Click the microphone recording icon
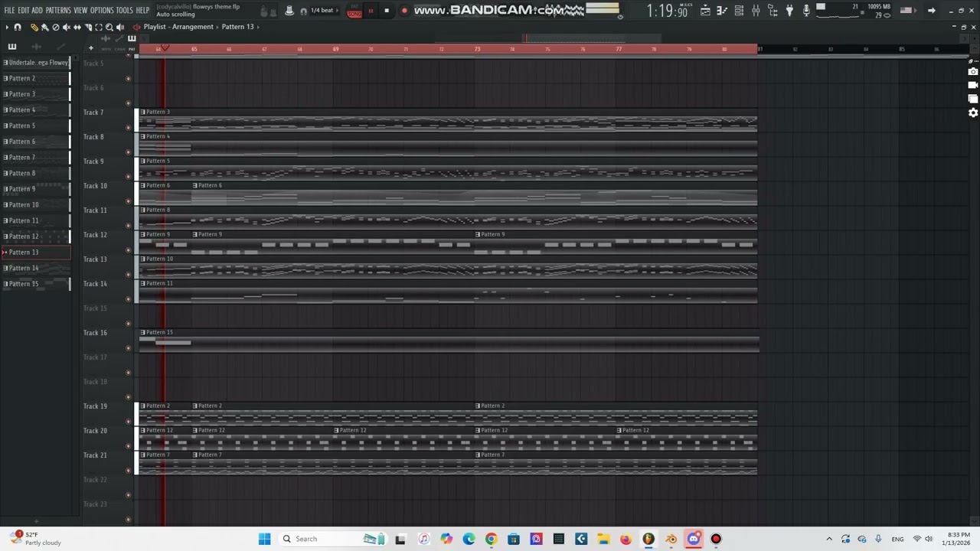 [806, 11]
